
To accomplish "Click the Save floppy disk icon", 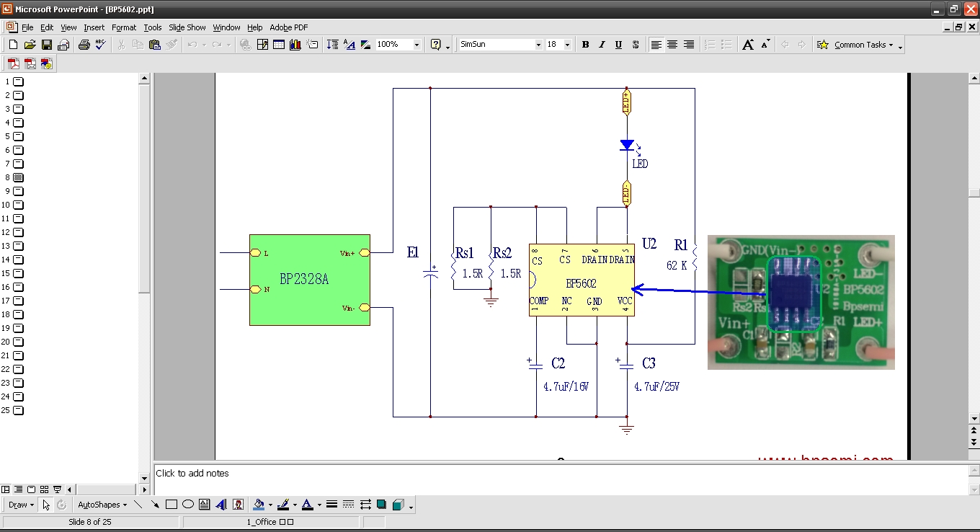I will pyautogui.click(x=46, y=45).
